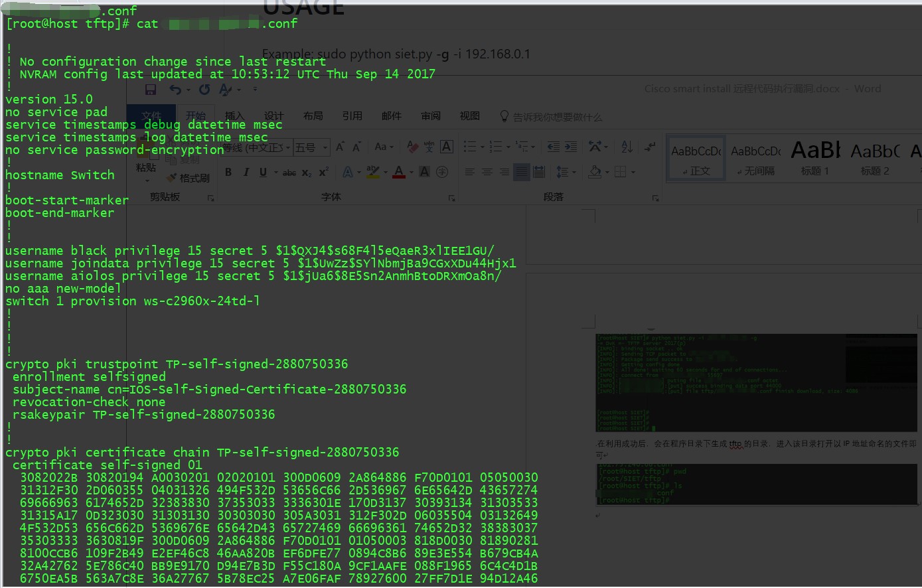Click the Phonetic Guide (wén) icon
Screen dimensions: 922x588
(429, 147)
